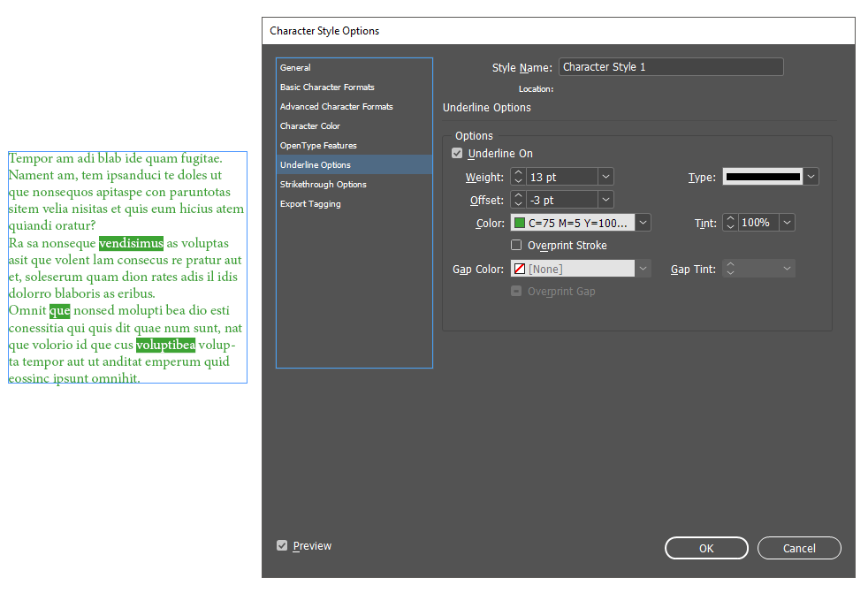Viewport: 868px width, 593px height.
Task: Open the Gap Color dropdown
Action: 643,268
